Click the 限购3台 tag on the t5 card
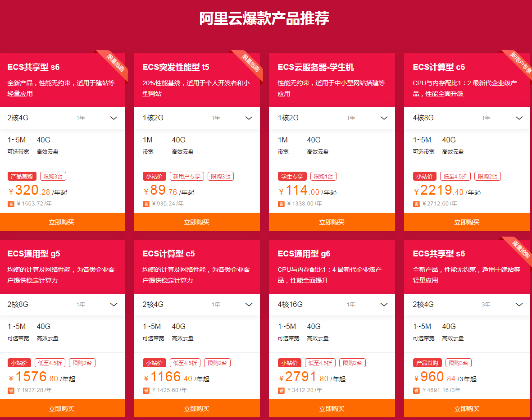The image size is (532, 420). (x=221, y=177)
